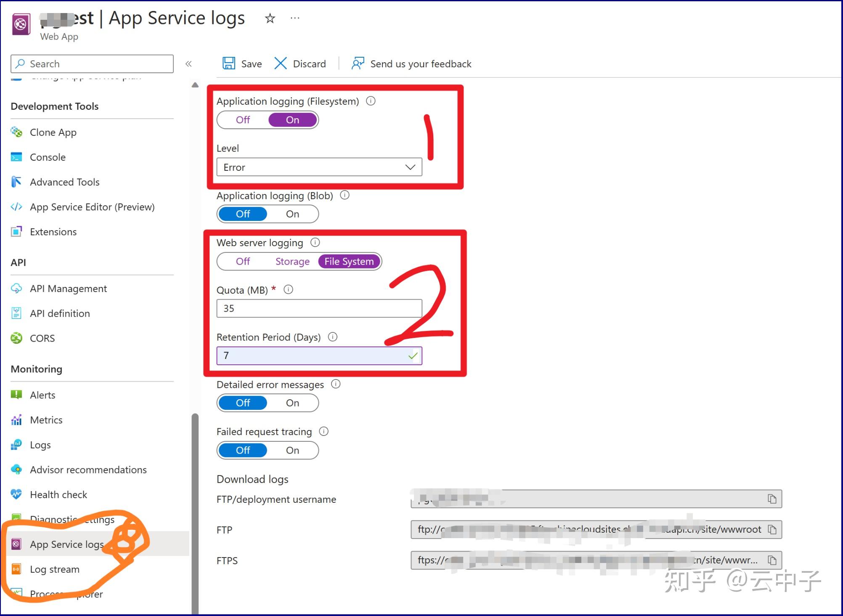The image size is (843, 616).
Task: Click the Discard X icon
Action: click(x=280, y=64)
